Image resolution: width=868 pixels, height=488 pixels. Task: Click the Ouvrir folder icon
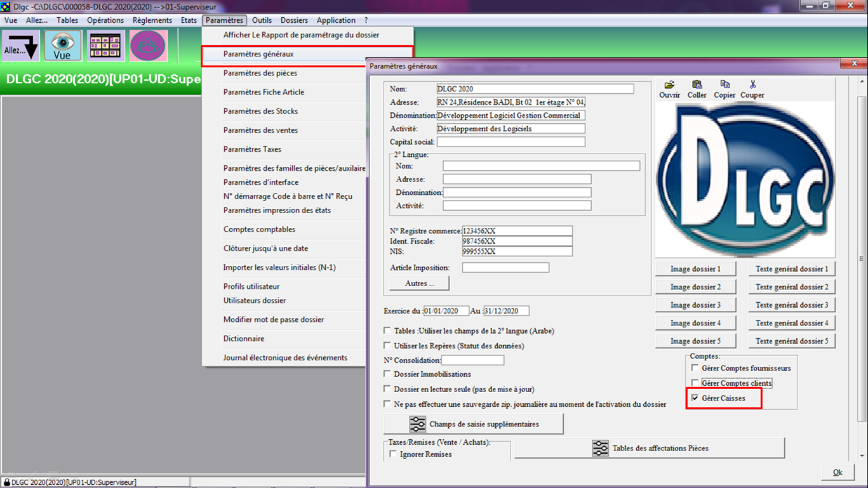pyautogui.click(x=669, y=85)
